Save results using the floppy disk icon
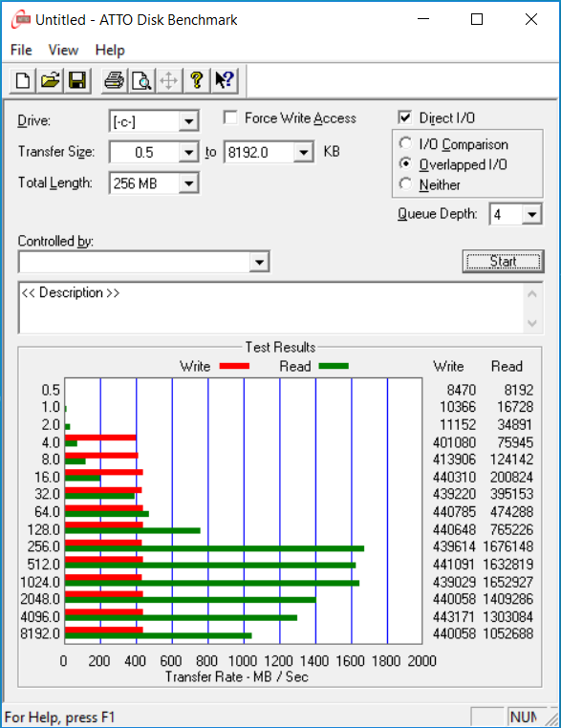561x728 pixels. 77,80
